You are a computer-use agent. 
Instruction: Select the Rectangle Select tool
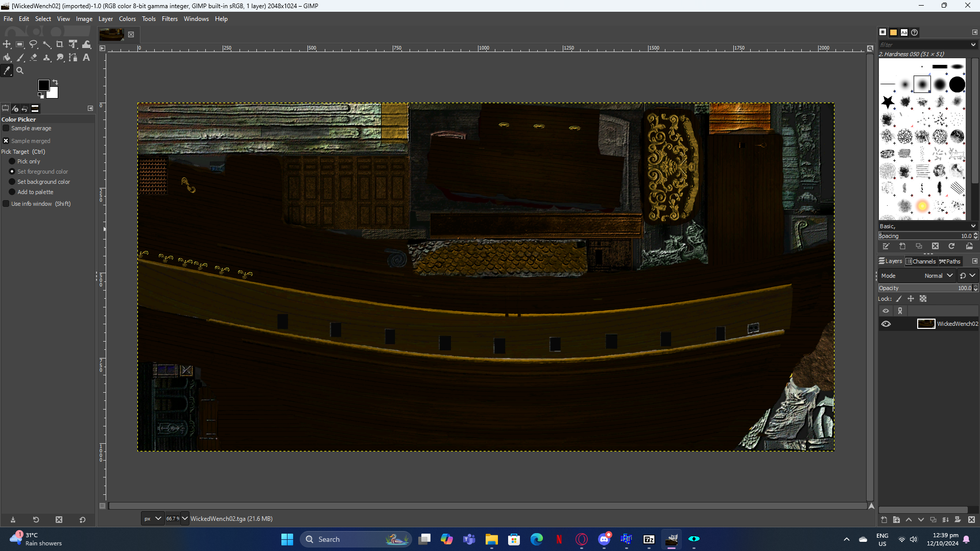pos(20,44)
